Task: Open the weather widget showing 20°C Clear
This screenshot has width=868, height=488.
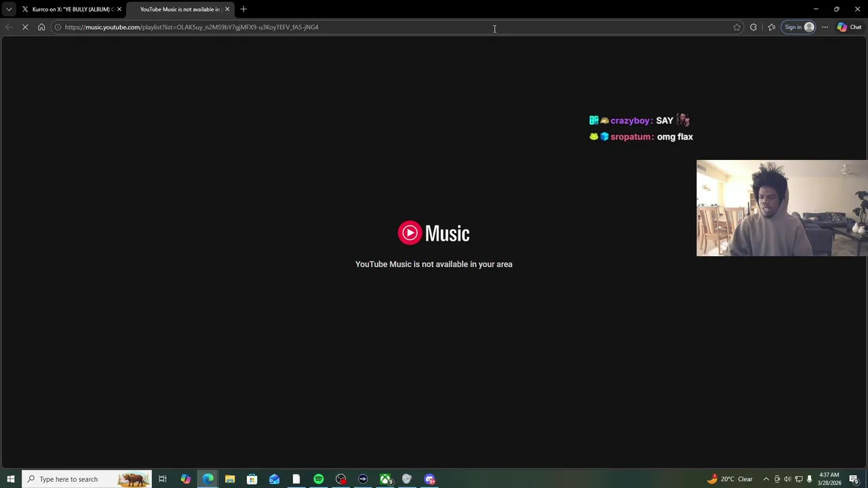Action: click(x=730, y=479)
